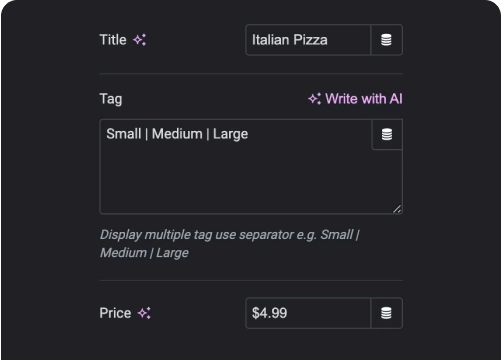501x360 pixels.
Task: Open dynamic tags icon in Tag textarea
Action: click(x=387, y=134)
